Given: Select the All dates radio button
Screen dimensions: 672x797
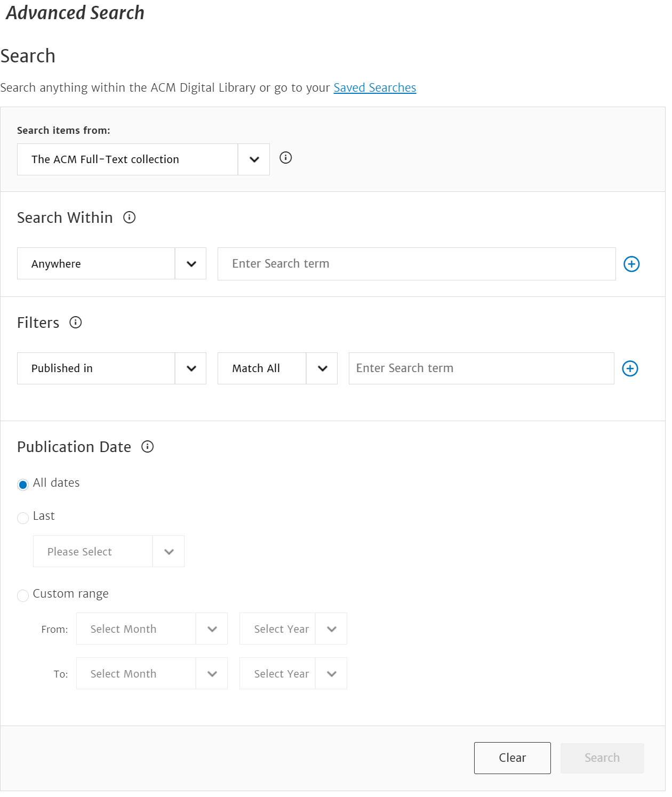Looking at the screenshot, I should click(x=23, y=485).
